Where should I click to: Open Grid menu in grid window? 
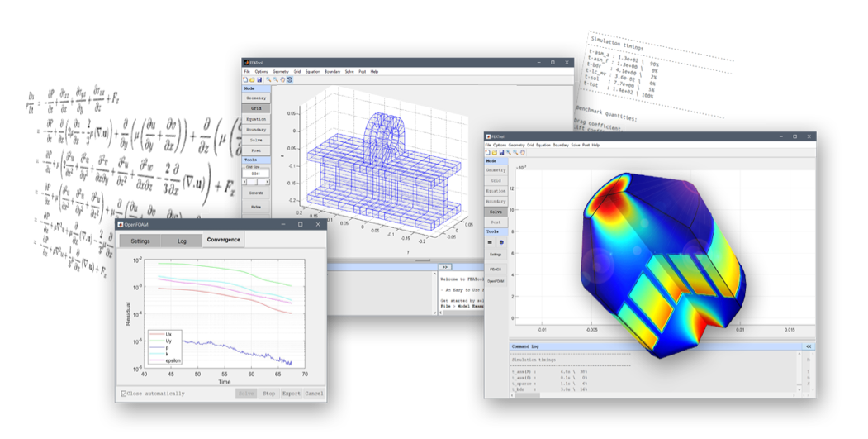tap(297, 71)
